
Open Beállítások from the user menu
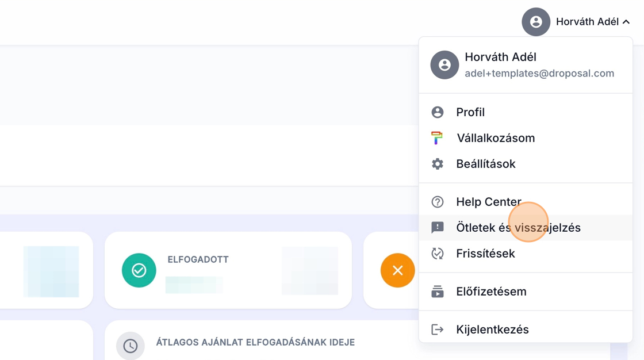(x=486, y=164)
